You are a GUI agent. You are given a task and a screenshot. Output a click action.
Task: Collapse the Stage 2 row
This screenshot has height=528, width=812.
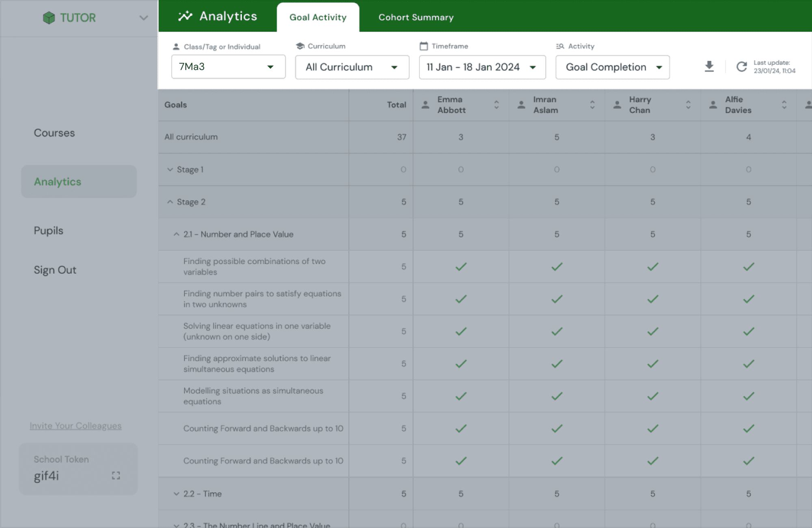(x=170, y=202)
